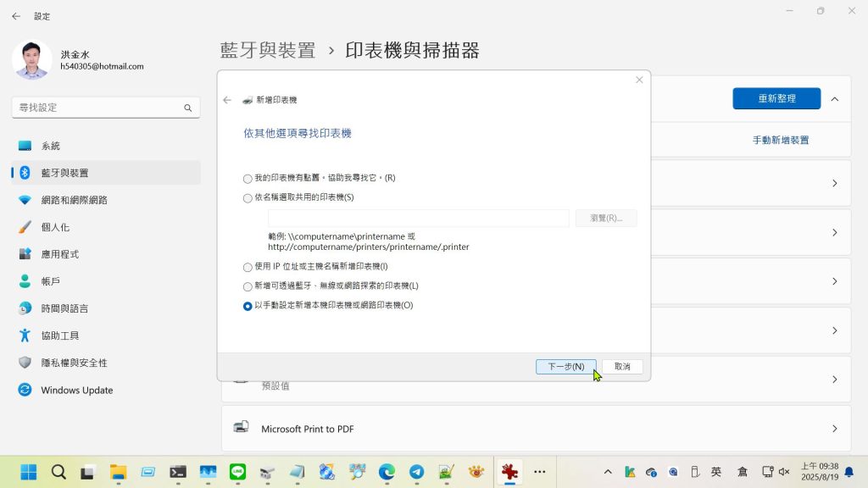868x488 pixels.
Task: Click the Bluetooth & devices sidebar icon
Action: click(25, 173)
